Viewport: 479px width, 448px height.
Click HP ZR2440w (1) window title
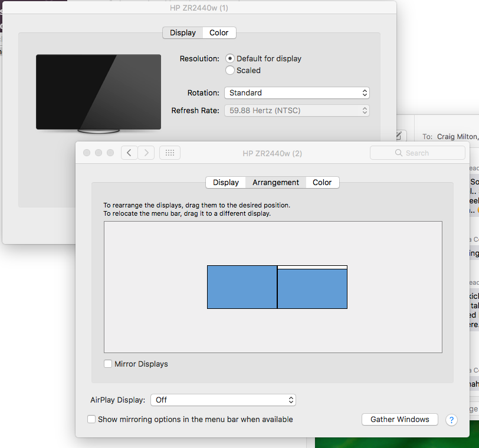[199, 8]
